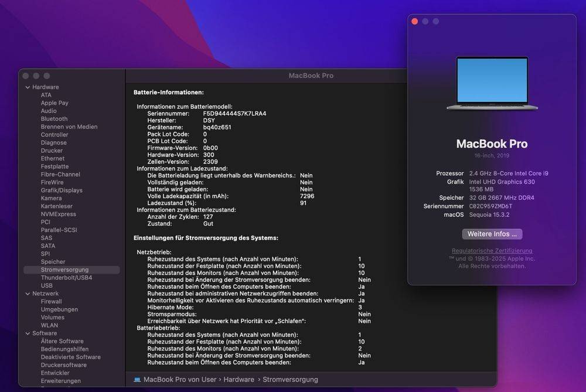Select Ältere Software under Software
This screenshot has width=586, height=392.
click(62, 341)
